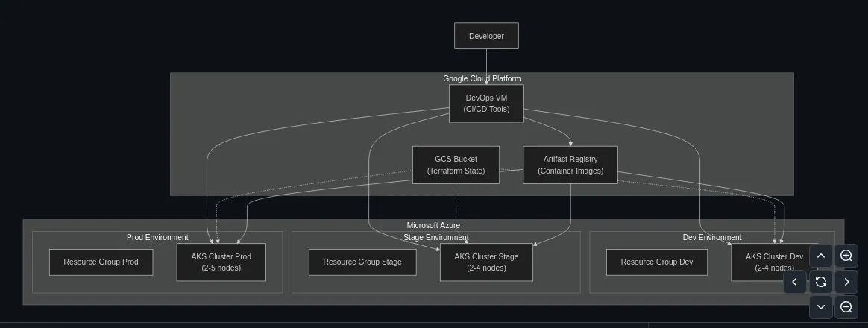Click the DevOps VM node
The height and width of the screenshot is (328, 868).
(x=487, y=104)
